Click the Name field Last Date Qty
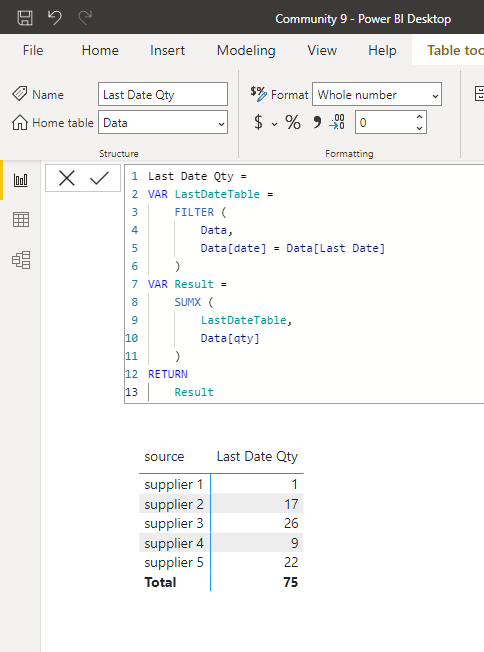The width and height of the screenshot is (484, 652). click(x=163, y=94)
